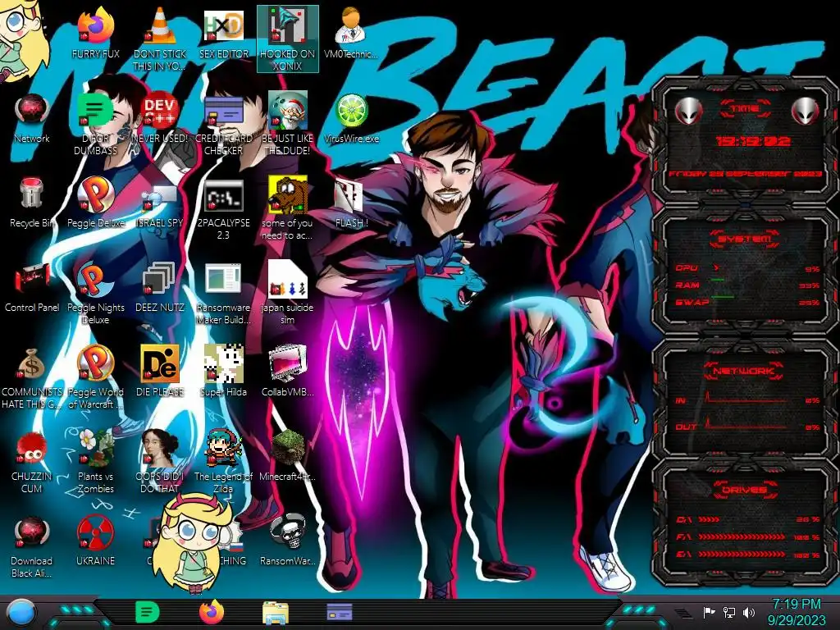
Task: Launch Firefox from the taskbar
Action: pyautogui.click(x=212, y=613)
